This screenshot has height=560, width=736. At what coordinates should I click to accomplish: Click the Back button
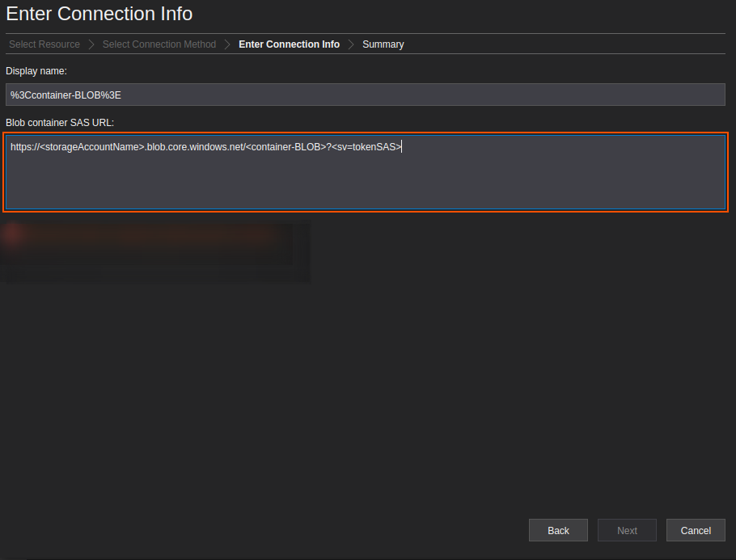pyautogui.click(x=558, y=530)
